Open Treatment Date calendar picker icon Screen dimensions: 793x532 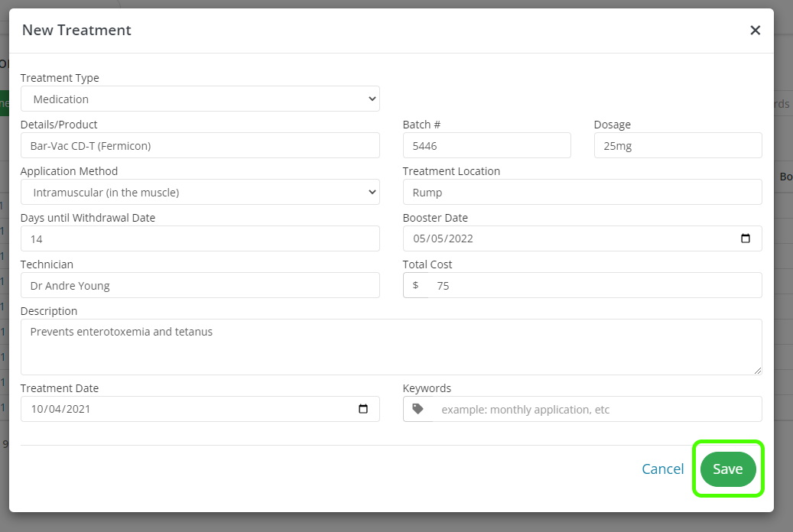pyautogui.click(x=363, y=409)
